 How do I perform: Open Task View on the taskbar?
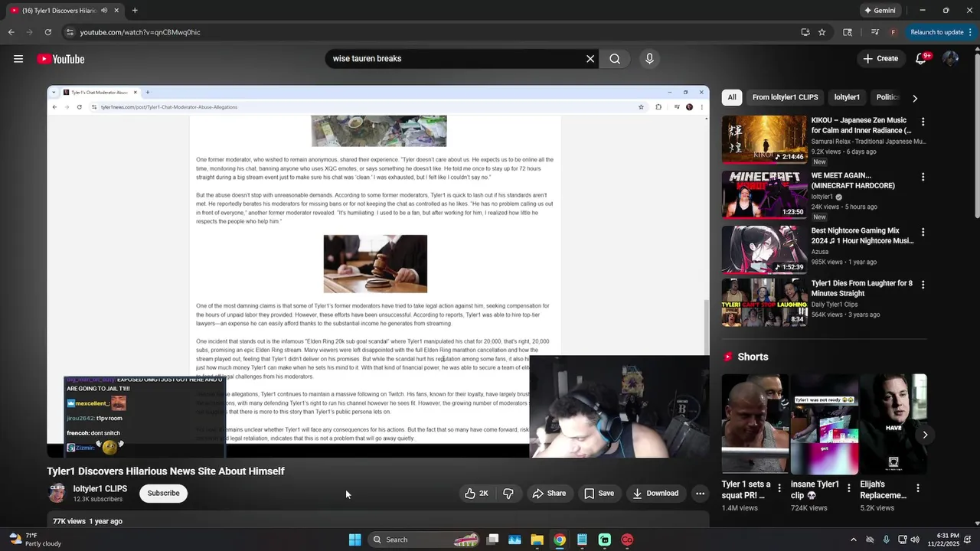[493, 540]
